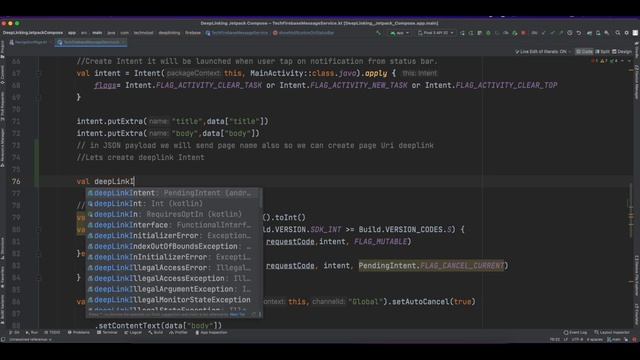Click the Show History clock icon

tap(569, 33)
